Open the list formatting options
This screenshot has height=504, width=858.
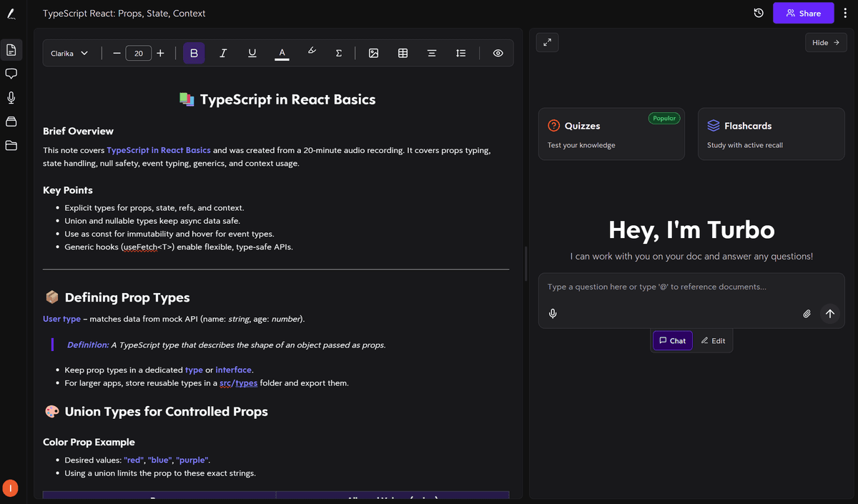point(460,52)
